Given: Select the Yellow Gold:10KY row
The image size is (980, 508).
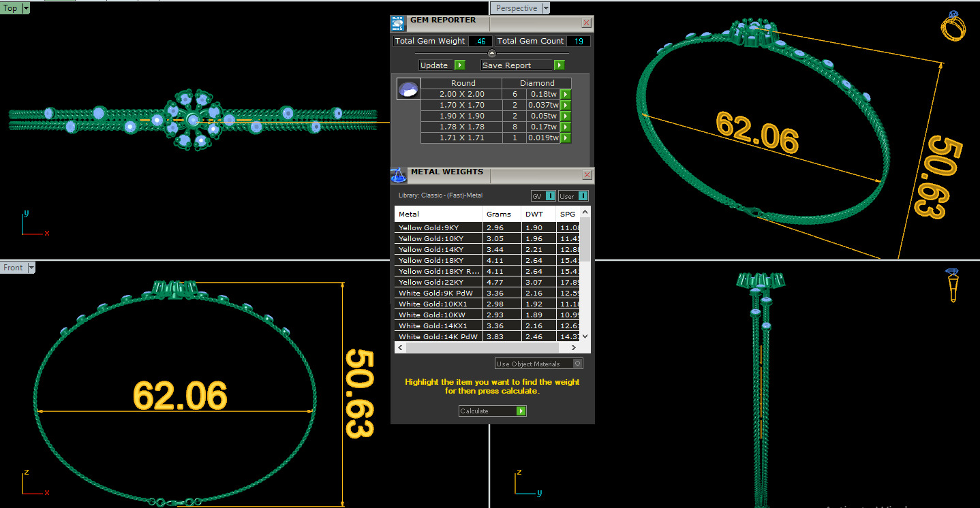Looking at the screenshot, I should point(487,238).
